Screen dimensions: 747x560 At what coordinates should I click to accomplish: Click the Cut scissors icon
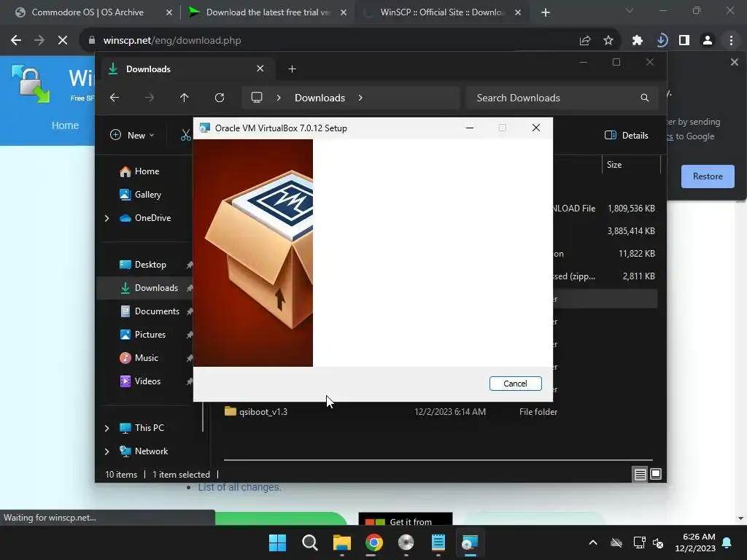(186, 136)
